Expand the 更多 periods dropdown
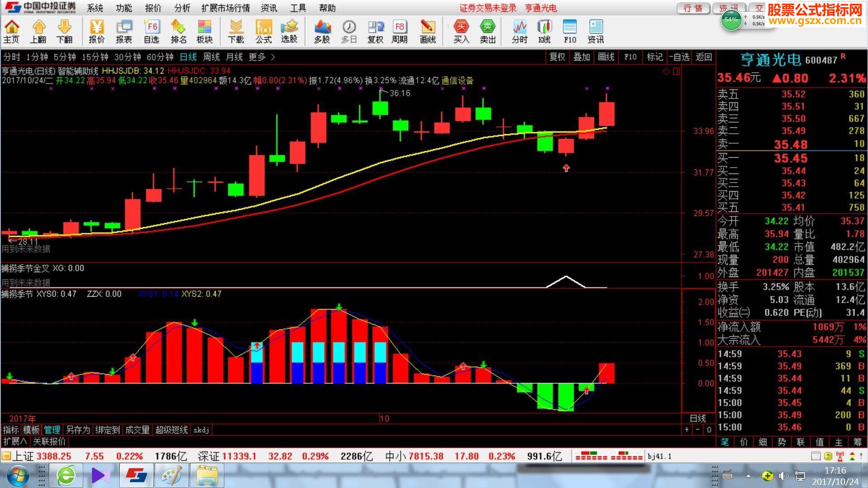 [261, 57]
